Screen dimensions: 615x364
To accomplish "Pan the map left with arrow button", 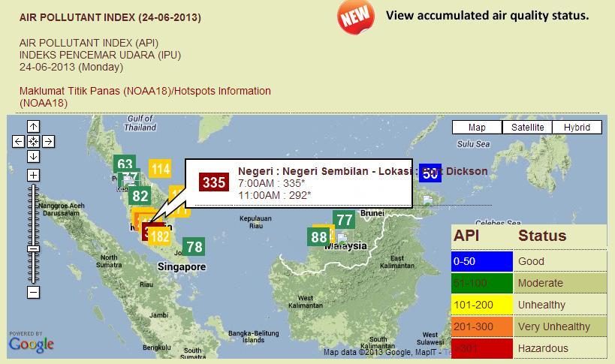I will click(x=18, y=141).
